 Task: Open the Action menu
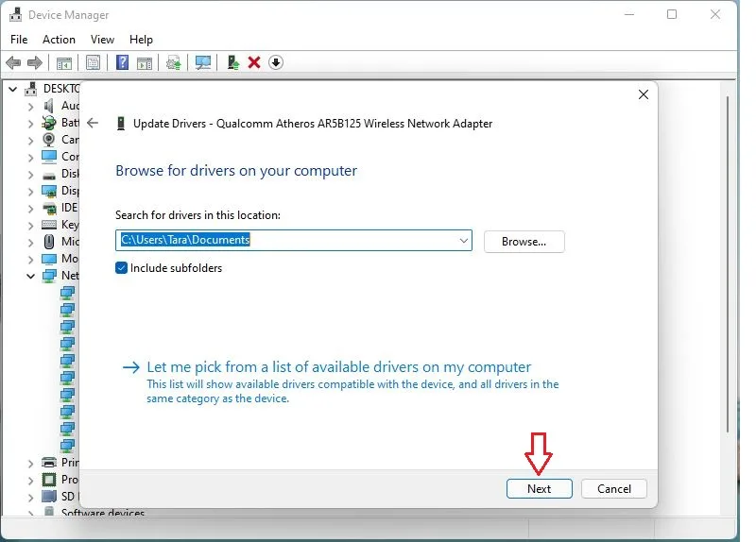coord(59,40)
